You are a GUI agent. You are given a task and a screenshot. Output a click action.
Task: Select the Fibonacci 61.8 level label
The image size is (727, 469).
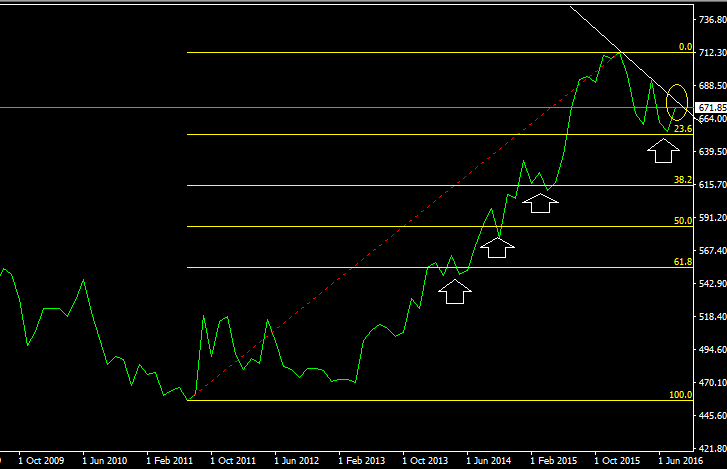point(683,262)
